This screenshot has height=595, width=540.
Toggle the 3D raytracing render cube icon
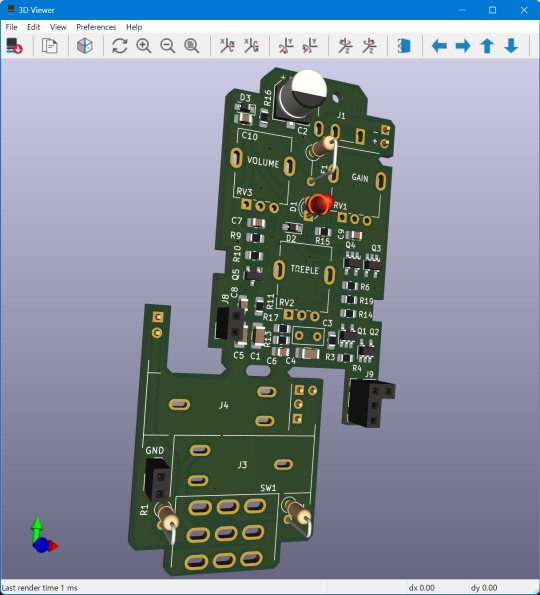pyautogui.click(x=85, y=46)
